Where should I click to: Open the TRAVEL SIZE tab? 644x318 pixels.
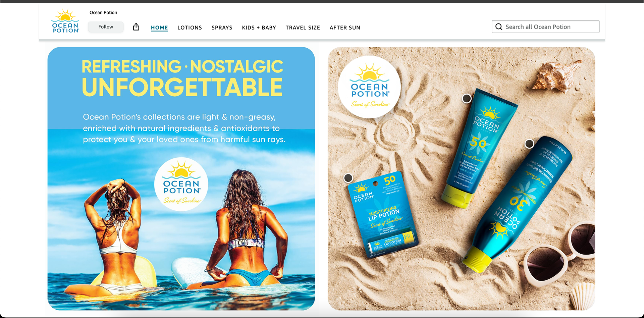pyautogui.click(x=303, y=28)
